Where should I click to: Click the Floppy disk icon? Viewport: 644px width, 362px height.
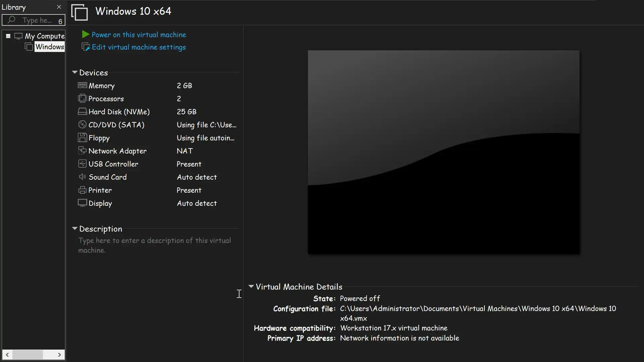tap(82, 138)
